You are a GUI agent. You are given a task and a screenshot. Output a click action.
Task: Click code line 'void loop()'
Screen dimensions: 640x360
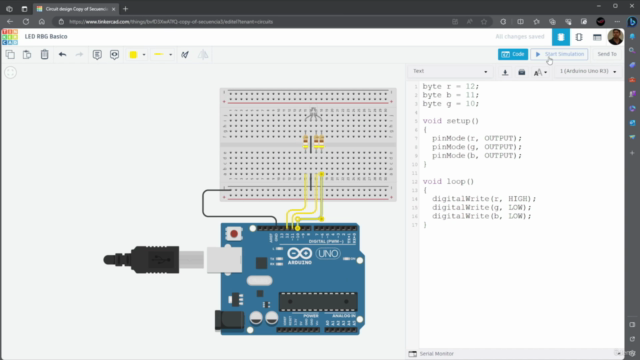[448, 182]
